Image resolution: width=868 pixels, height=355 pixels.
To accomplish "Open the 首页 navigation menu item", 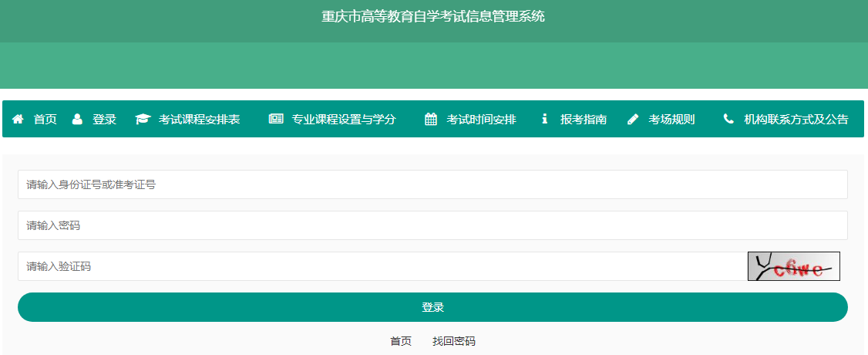I will [45, 119].
